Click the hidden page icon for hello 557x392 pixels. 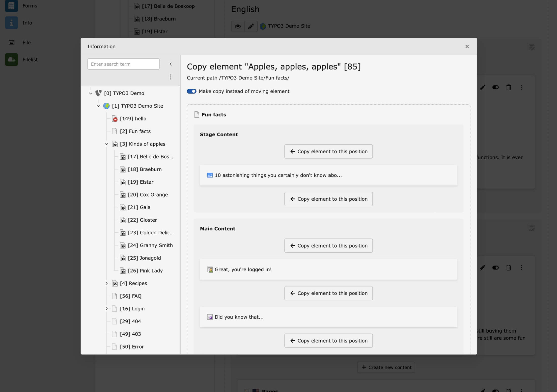click(114, 119)
